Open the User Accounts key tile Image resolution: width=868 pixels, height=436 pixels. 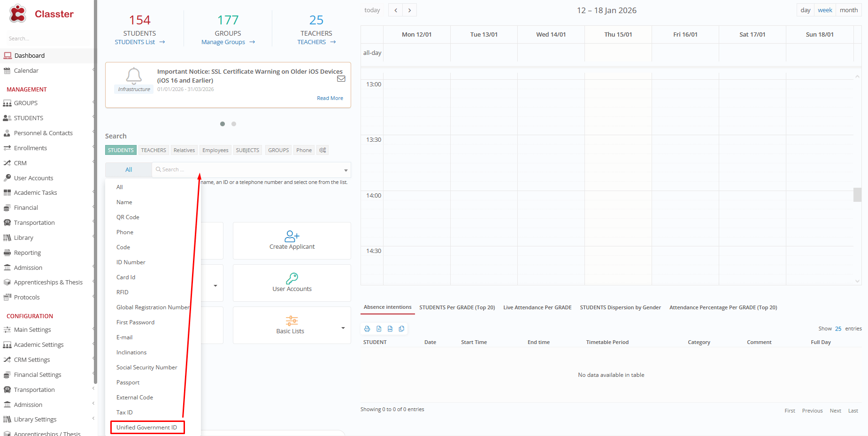(292, 283)
